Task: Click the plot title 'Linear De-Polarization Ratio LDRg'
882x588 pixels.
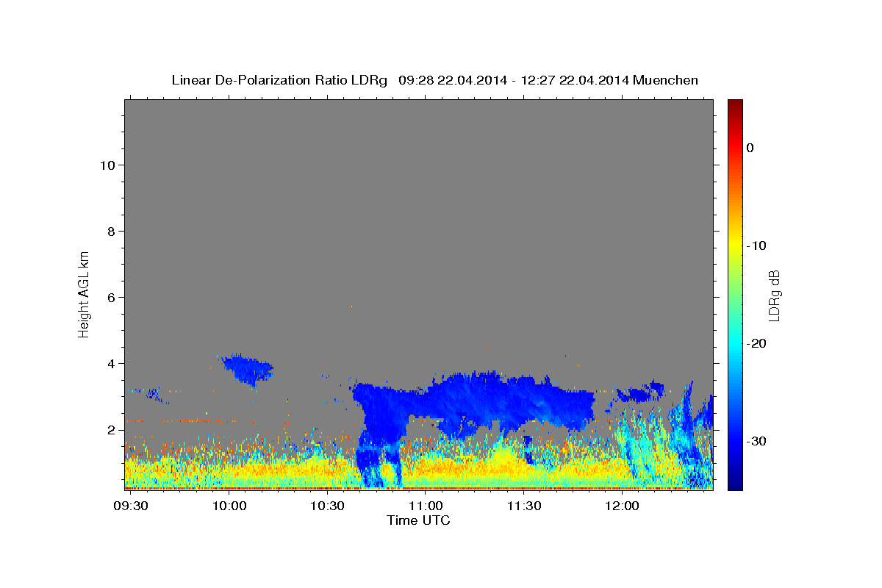Action: click(x=279, y=80)
